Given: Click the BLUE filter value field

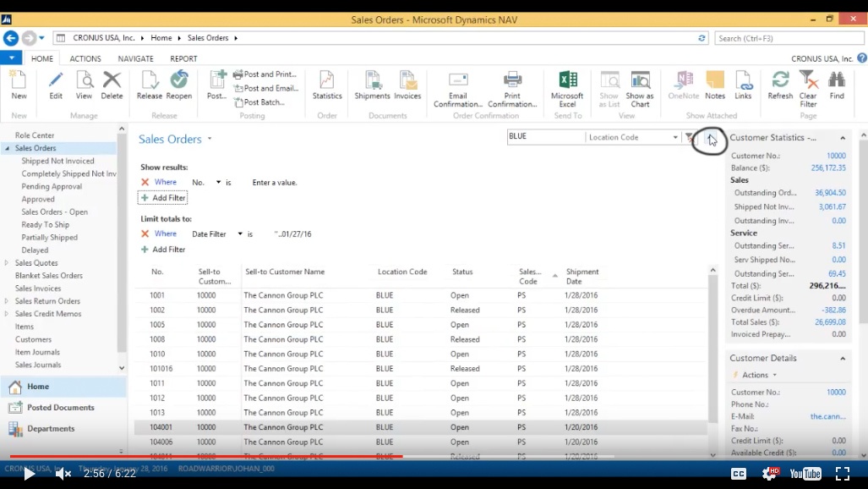Looking at the screenshot, I should point(545,137).
